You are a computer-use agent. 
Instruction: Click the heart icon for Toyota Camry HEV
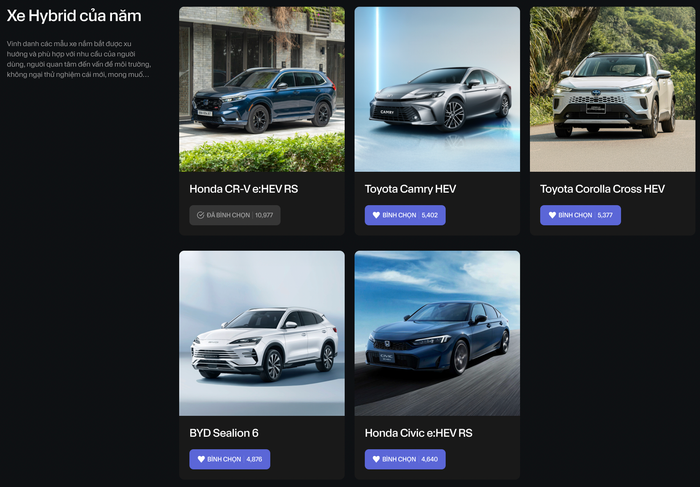377,215
